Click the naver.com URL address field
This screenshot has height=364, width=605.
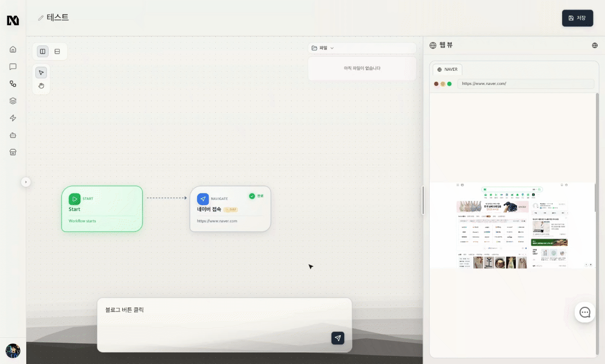click(525, 83)
